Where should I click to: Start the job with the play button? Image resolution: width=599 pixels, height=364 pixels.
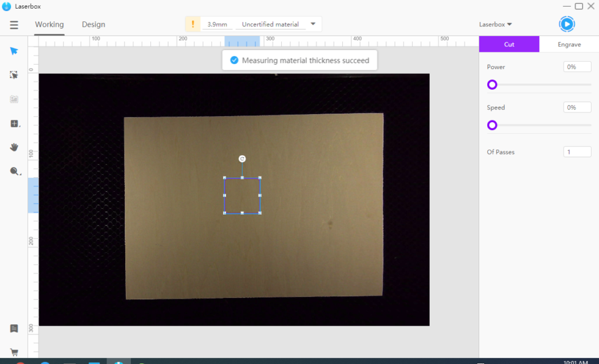tap(567, 24)
